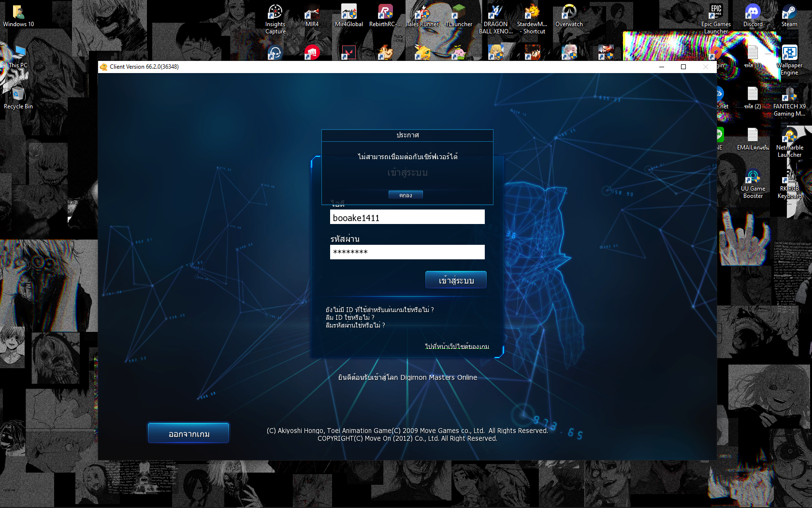This screenshot has height=508, width=812.
Task: Open the Overwatch desktop shortcut
Action: click(569, 15)
